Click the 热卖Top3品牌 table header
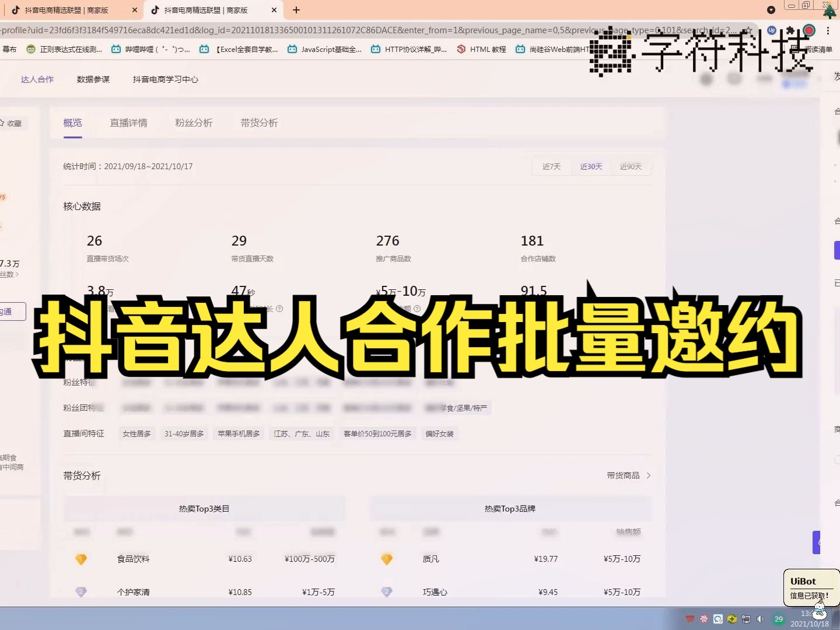 [510, 509]
